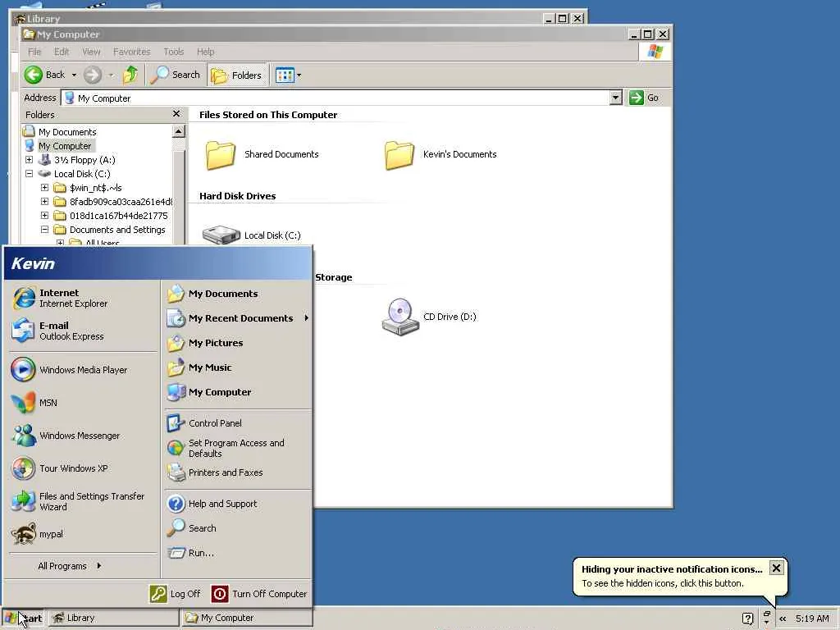Viewport: 840px width, 630px height.
Task: Click the Search toolbar button
Action: pos(176,75)
